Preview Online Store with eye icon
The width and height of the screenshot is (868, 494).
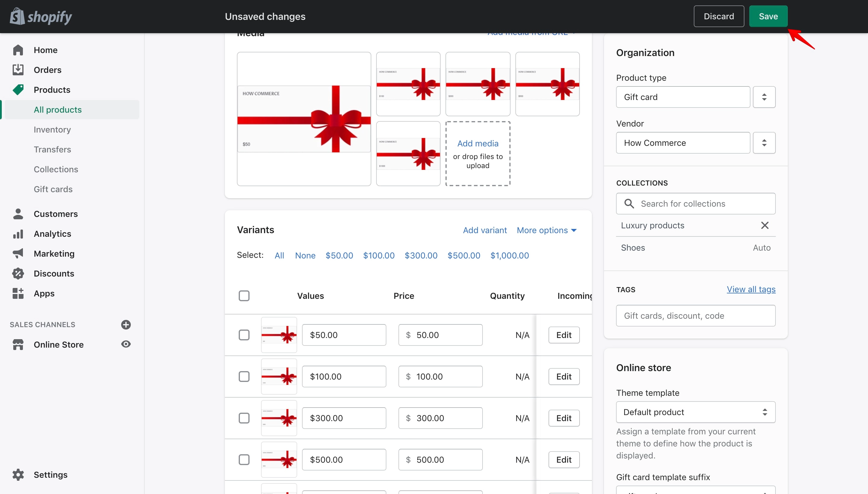pyautogui.click(x=126, y=344)
